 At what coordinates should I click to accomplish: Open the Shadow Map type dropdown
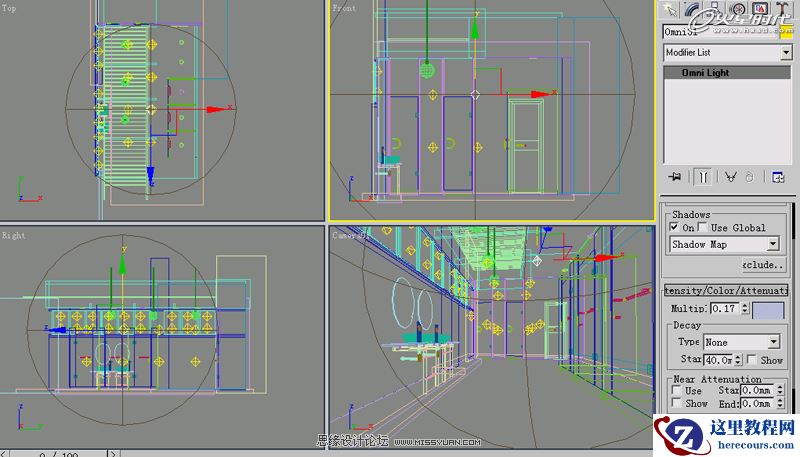coord(773,244)
